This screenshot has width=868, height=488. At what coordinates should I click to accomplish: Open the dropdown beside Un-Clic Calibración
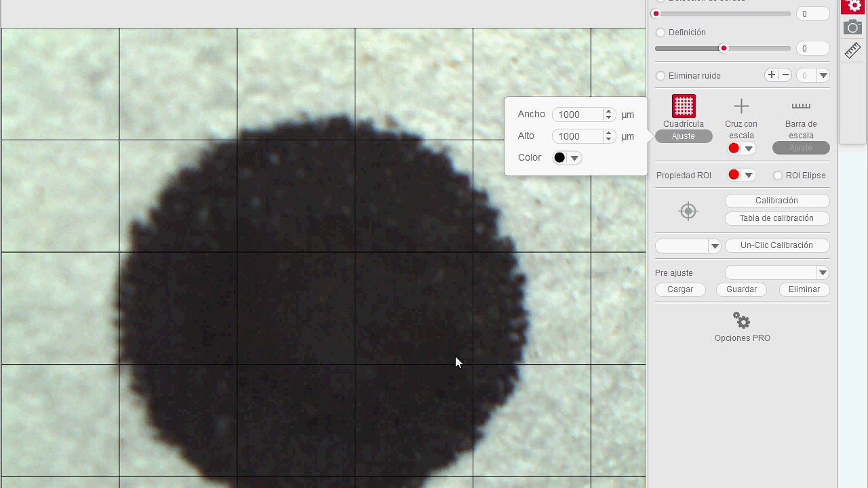714,246
